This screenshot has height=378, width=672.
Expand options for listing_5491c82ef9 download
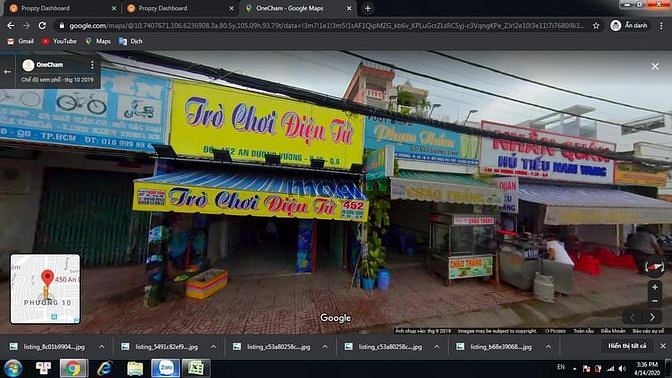click(x=213, y=347)
